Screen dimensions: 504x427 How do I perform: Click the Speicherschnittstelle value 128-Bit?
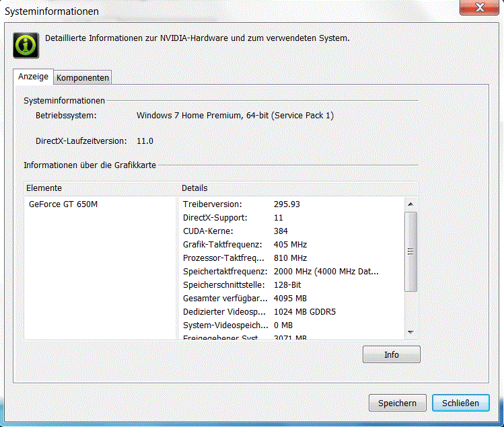(x=287, y=285)
